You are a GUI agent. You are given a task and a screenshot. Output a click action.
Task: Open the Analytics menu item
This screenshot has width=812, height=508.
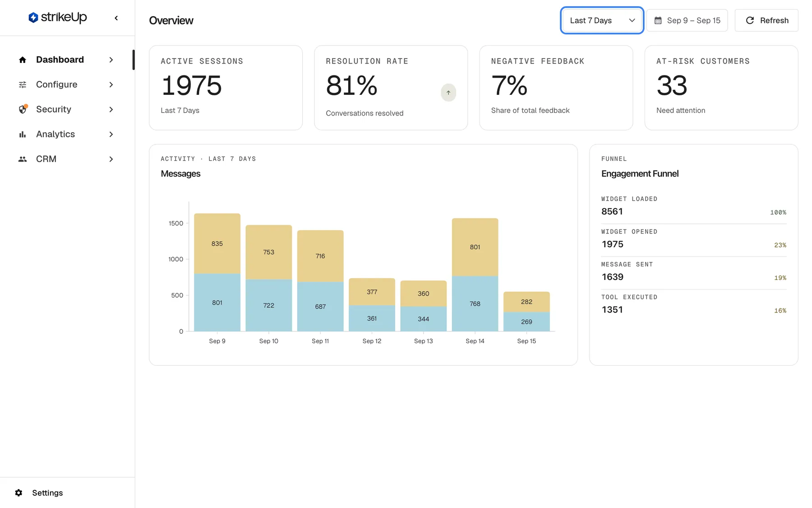pyautogui.click(x=66, y=134)
